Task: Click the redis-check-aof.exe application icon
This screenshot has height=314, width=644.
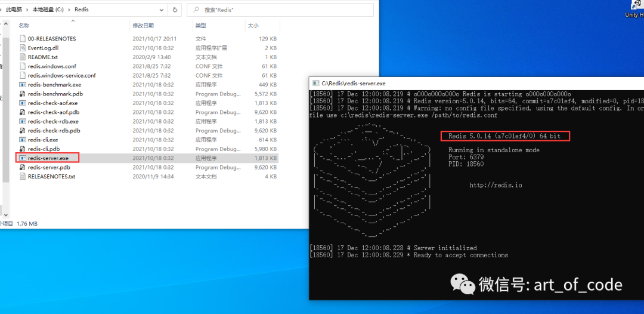Action: pos(23,103)
